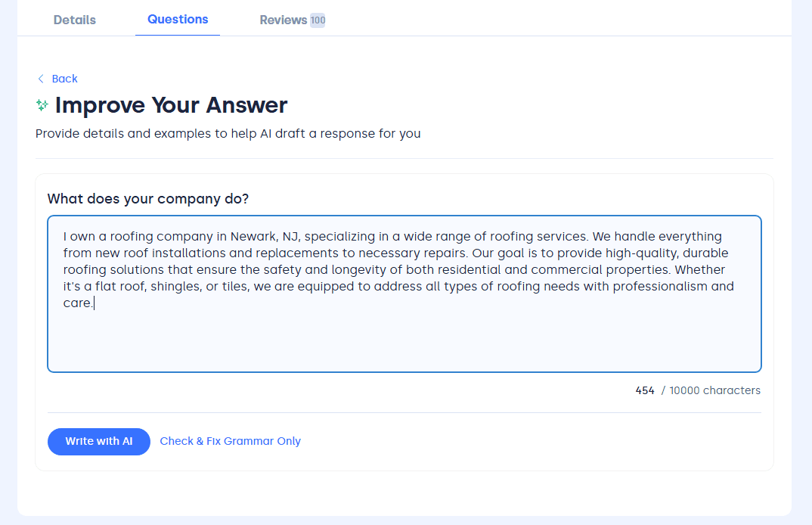Click the "10000 characters" limit text
This screenshot has height=525, width=812.
pyautogui.click(x=714, y=390)
